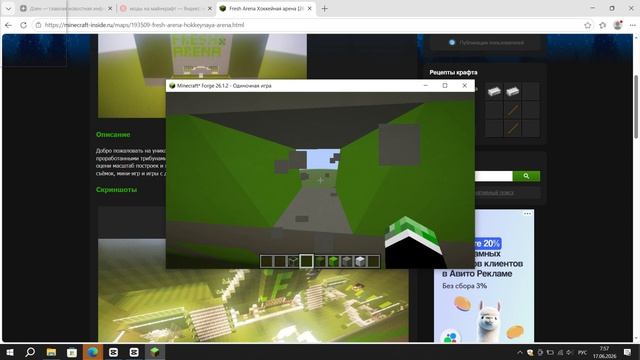Screen dimensions: 640x360
Task: Click the upper stick in crafting recipe
Action: pyautogui.click(x=512, y=109)
